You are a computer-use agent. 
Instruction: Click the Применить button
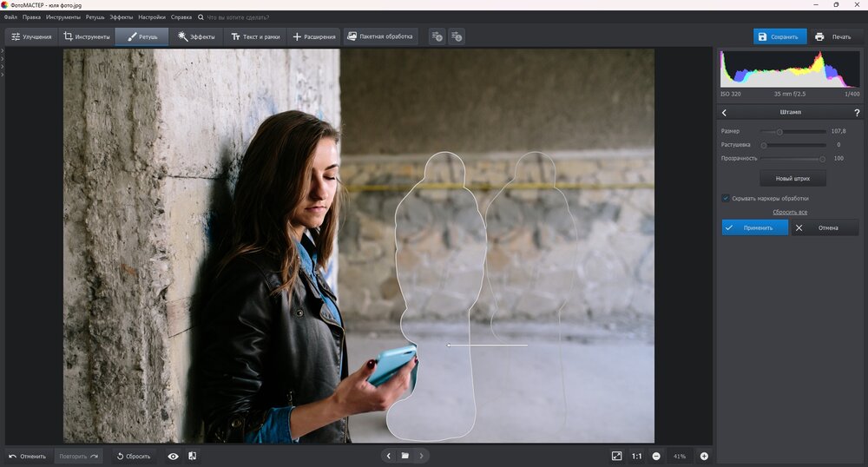[754, 227]
